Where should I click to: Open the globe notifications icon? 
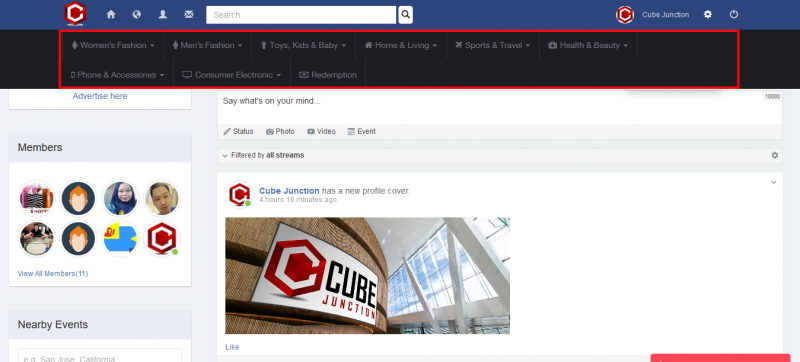137,15
